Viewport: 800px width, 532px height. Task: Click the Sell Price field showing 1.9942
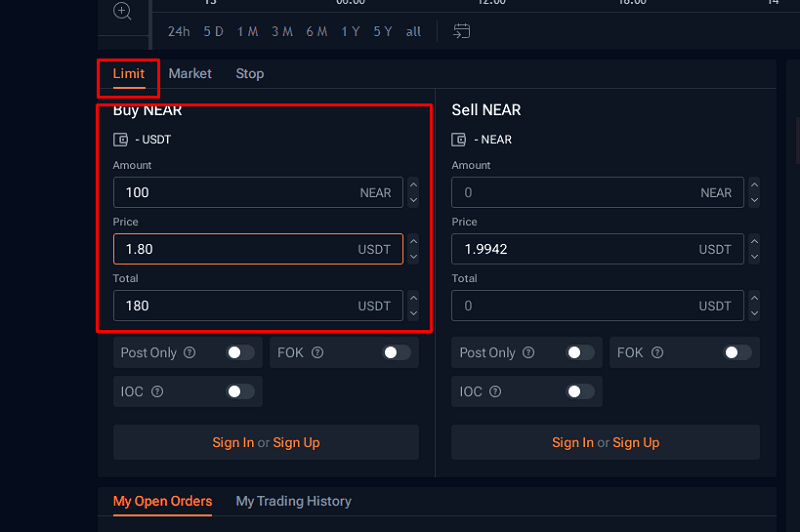597,249
